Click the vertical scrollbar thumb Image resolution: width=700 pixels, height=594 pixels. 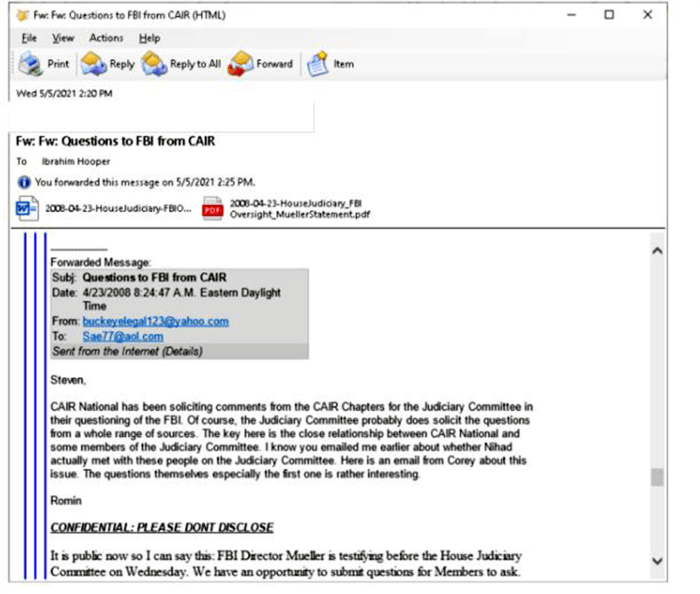point(657,477)
